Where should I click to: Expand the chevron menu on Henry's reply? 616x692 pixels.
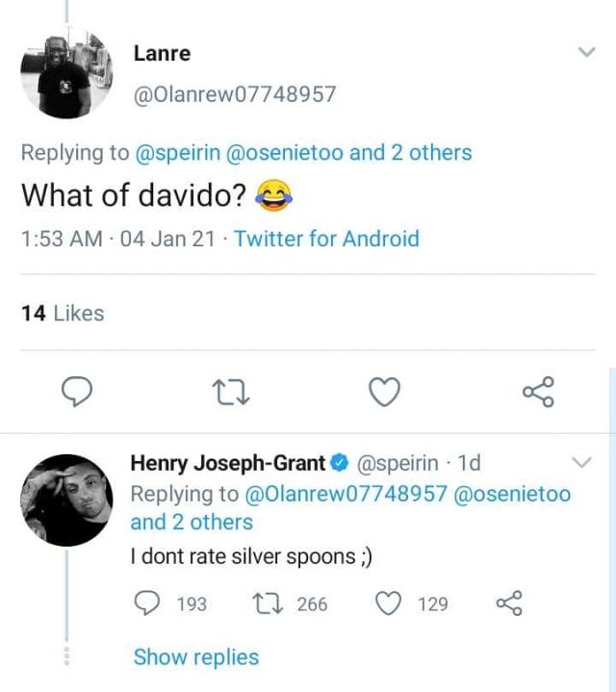click(582, 463)
